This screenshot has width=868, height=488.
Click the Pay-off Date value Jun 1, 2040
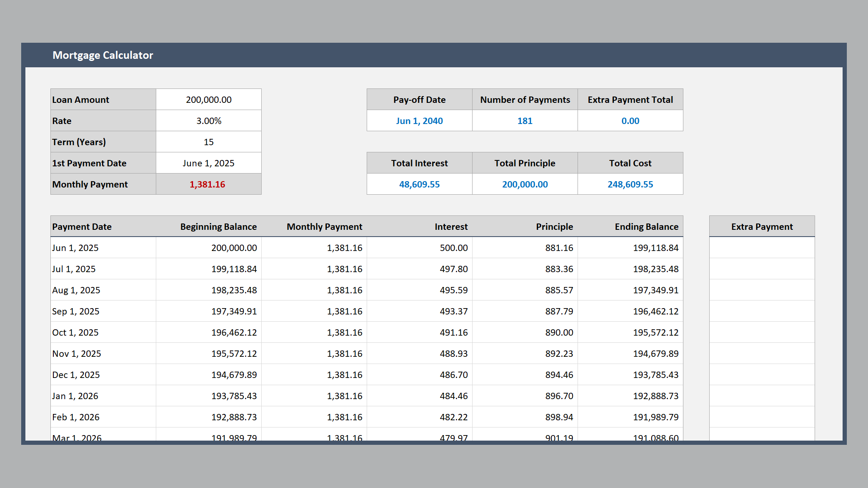click(x=419, y=121)
